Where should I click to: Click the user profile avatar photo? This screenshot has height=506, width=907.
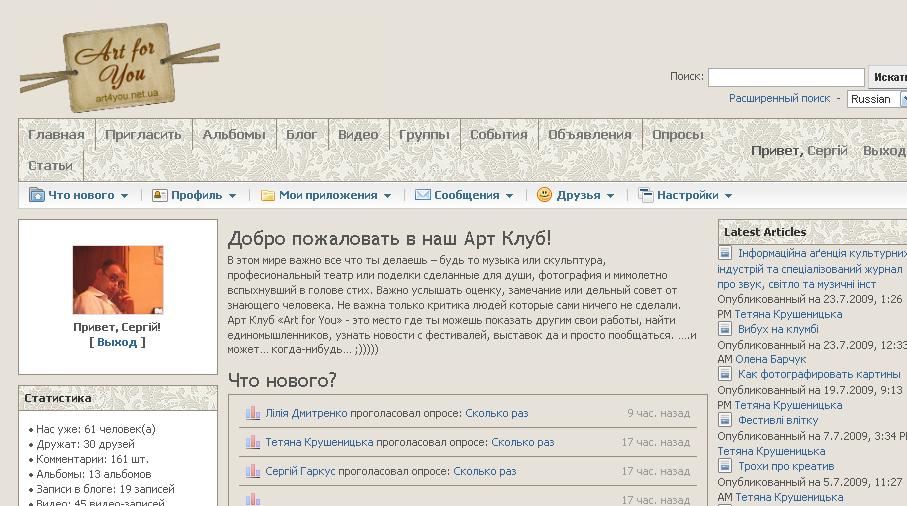point(118,280)
